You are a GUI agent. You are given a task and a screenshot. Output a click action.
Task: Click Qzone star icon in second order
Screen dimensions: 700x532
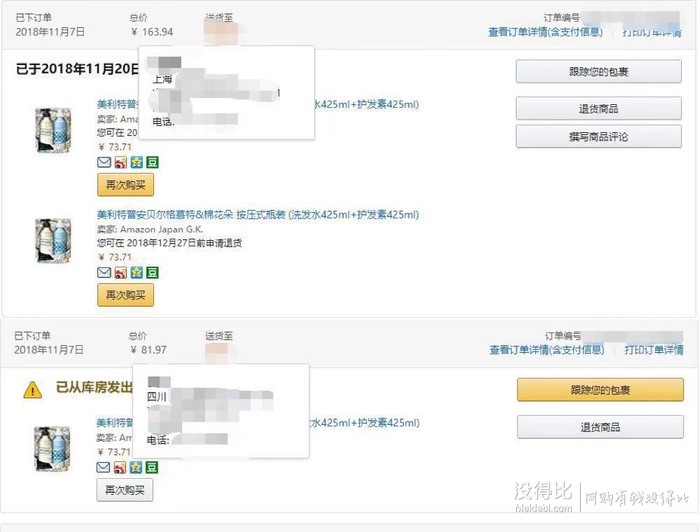pos(136,467)
